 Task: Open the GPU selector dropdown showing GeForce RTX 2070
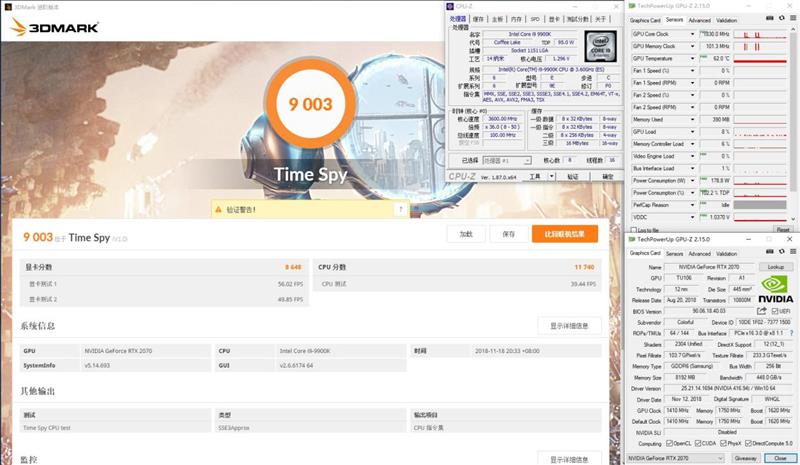pos(676,458)
